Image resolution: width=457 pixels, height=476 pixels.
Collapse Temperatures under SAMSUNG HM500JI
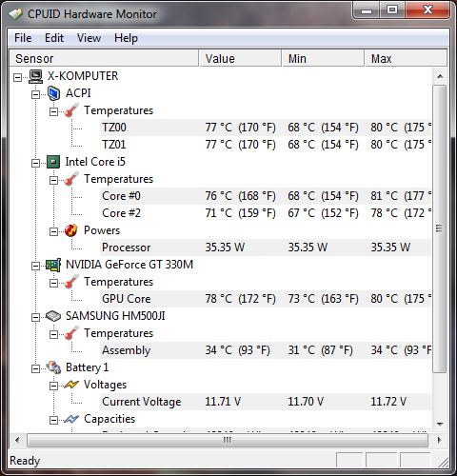(x=53, y=334)
